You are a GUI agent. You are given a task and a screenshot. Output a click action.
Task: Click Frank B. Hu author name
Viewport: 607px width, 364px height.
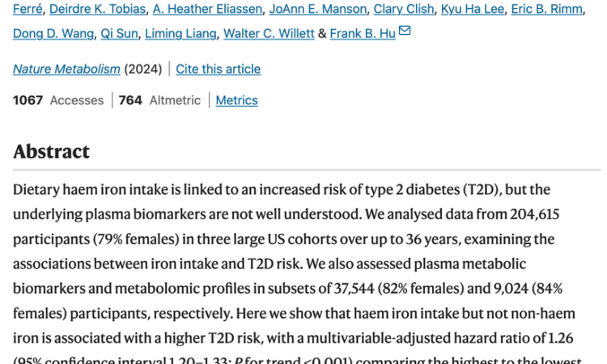coord(363,34)
